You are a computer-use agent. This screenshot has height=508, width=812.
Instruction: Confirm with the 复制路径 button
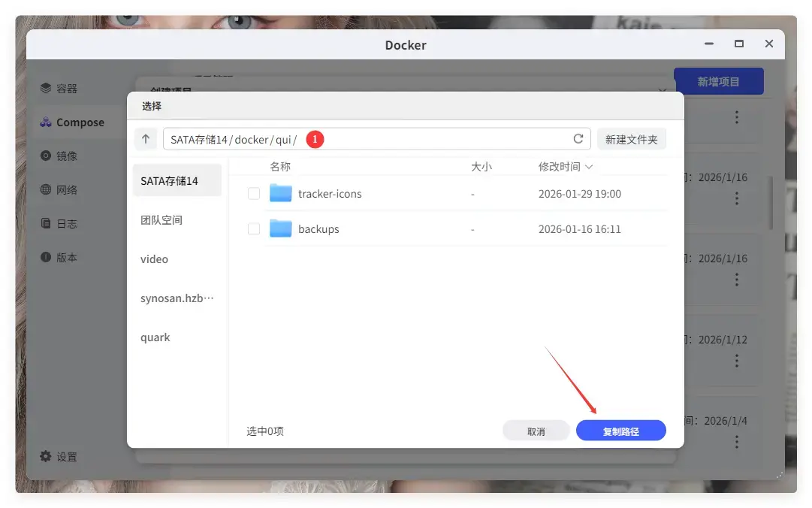(x=620, y=430)
